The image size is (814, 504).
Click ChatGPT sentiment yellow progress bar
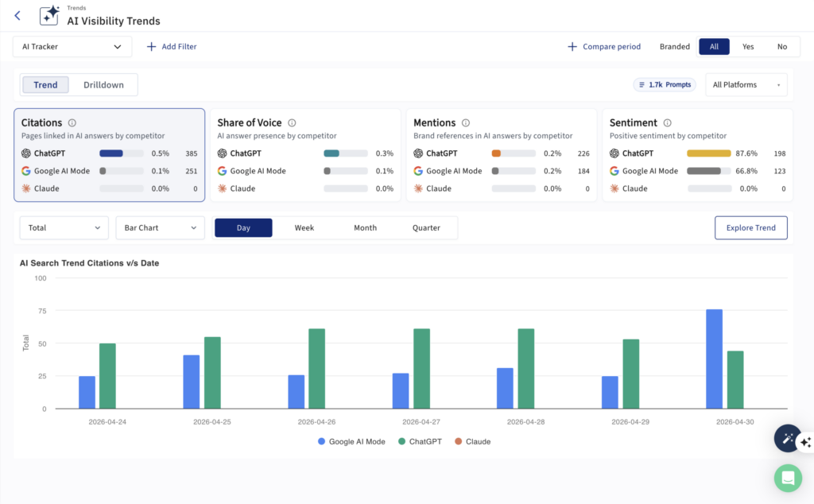709,153
